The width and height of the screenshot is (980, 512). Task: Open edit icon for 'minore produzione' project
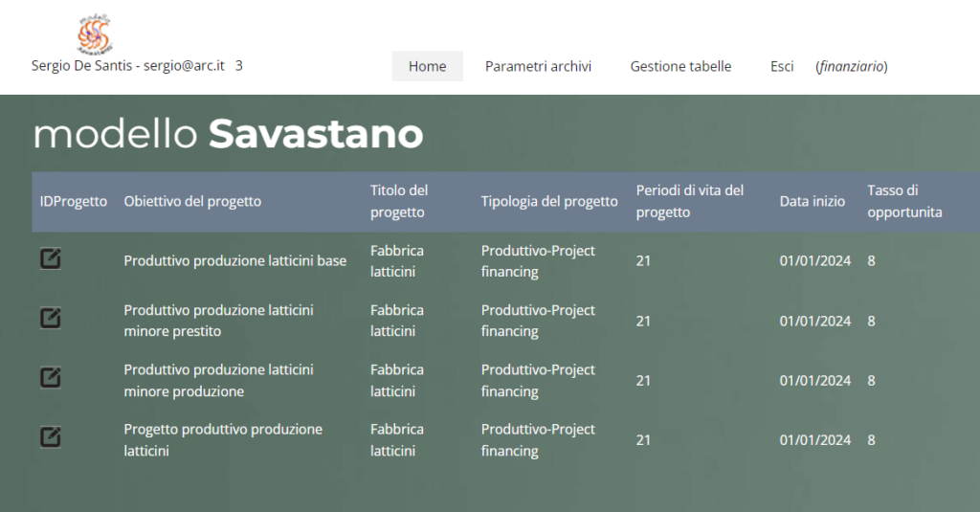(51, 378)
